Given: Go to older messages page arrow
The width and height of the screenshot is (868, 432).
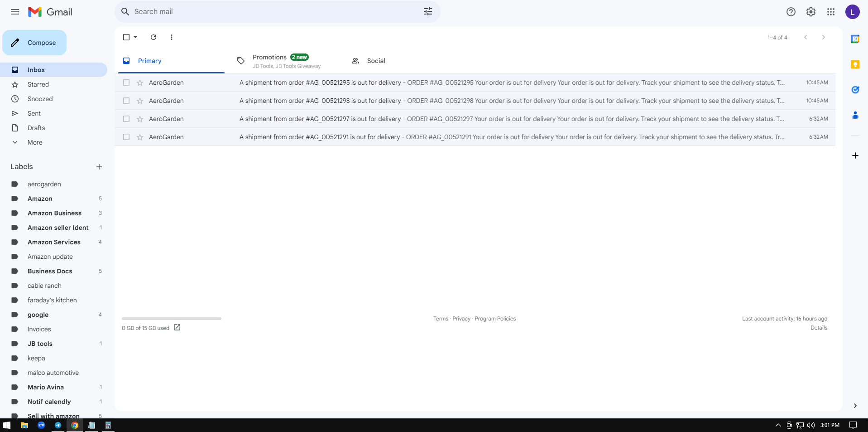Looking at the screenshot, I should click(x=824, y=37).
